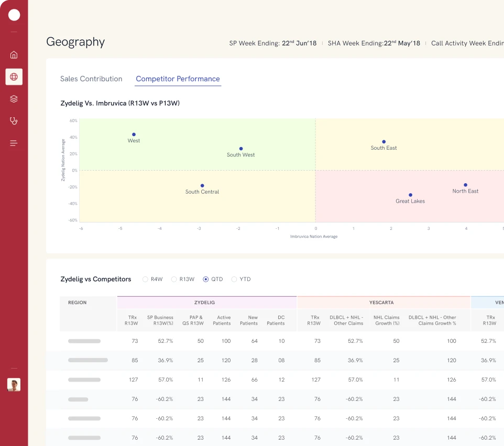The width and height of the screenshot is (504, 446).
Task: Select the Geography globe icon
Action: coord(14,76)
